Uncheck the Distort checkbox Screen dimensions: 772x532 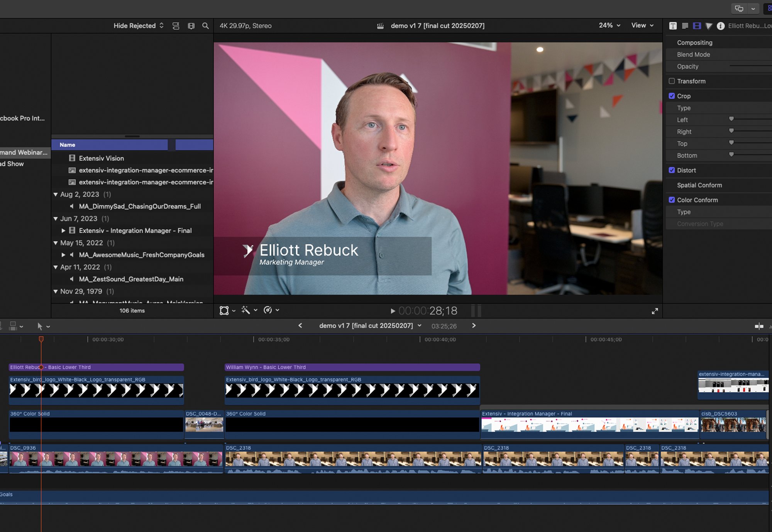[x=672, y=170]
